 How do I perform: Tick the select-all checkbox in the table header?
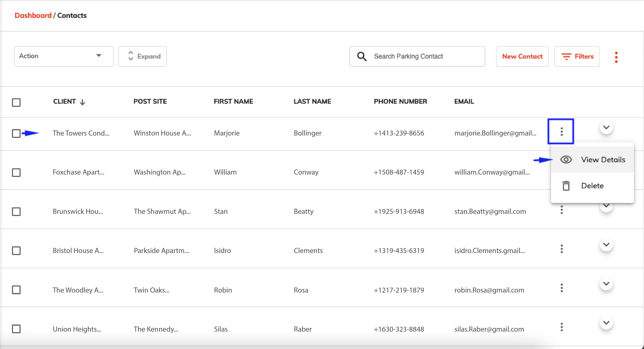click(x=16, y=102)
